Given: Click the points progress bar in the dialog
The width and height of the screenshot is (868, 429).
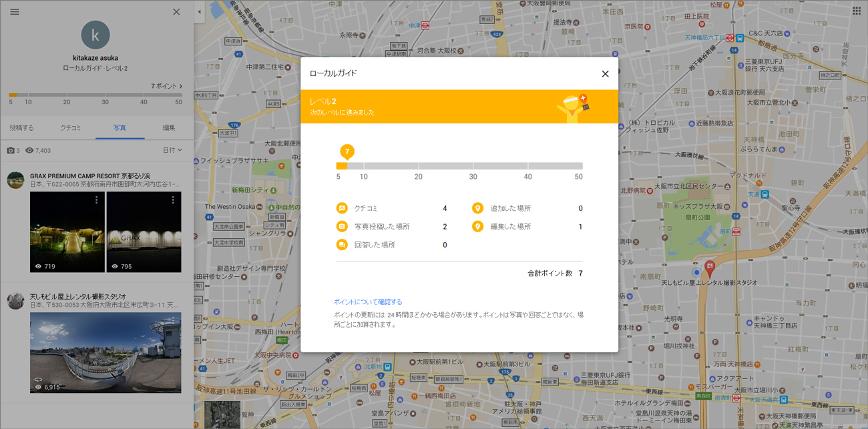Looking at the screenshot, I should click(459, 166).
